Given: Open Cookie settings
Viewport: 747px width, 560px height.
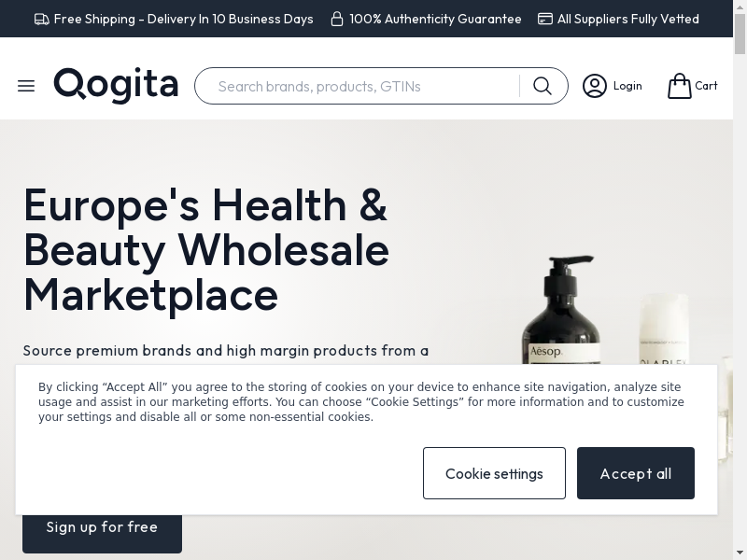Looking at the screenshot, I should [x=494, y=473].
